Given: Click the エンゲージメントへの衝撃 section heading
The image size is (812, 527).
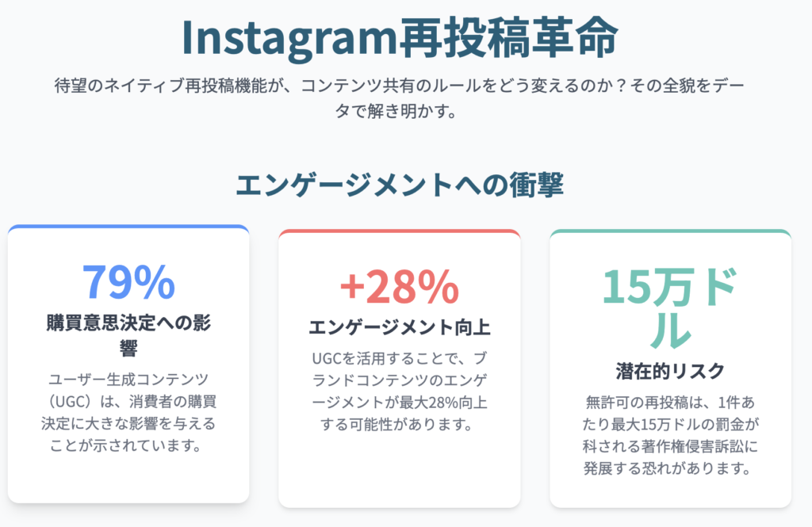Looking at the screenshot, I should [400, 185].
